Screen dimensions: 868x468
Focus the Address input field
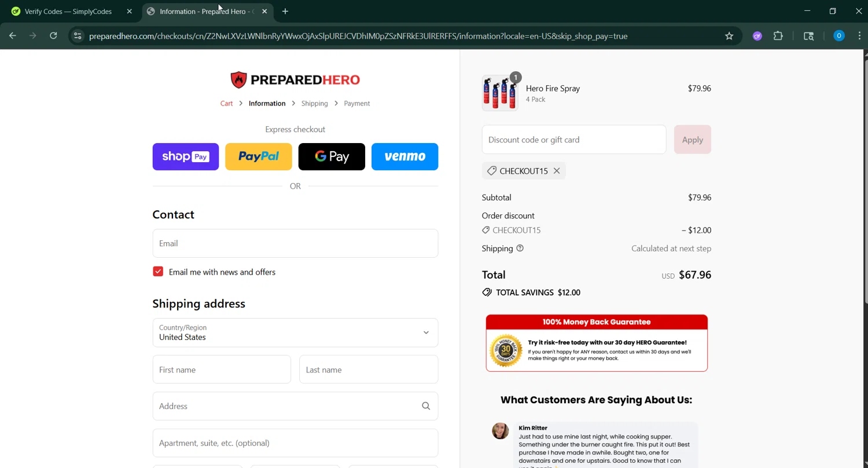point(295,406)
